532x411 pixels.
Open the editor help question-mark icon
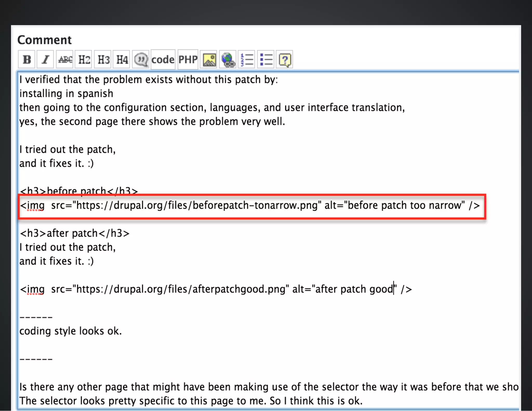coord(285,59)
